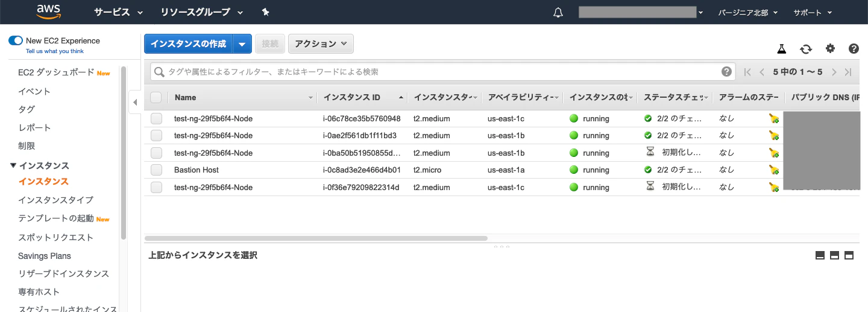Select the Bastion Host checkbox
The height and width of the screenshot is (312, 868).
[156, 170]
